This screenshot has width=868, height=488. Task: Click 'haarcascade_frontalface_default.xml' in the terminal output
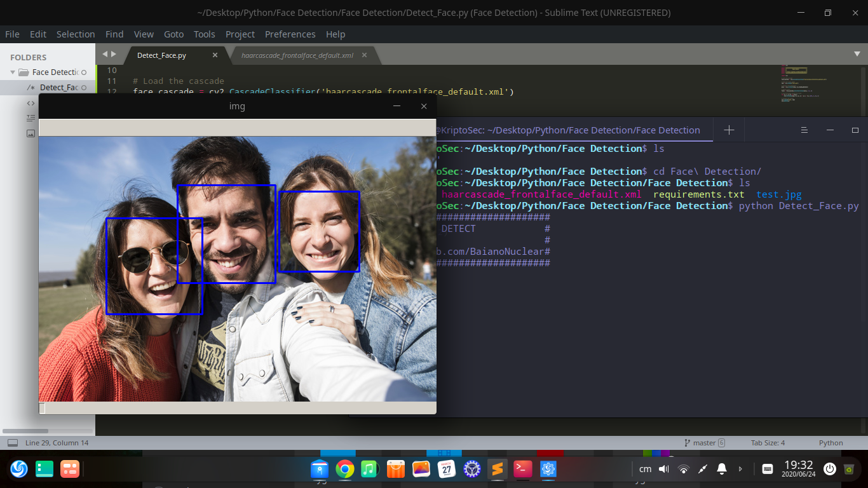[541, 194]
